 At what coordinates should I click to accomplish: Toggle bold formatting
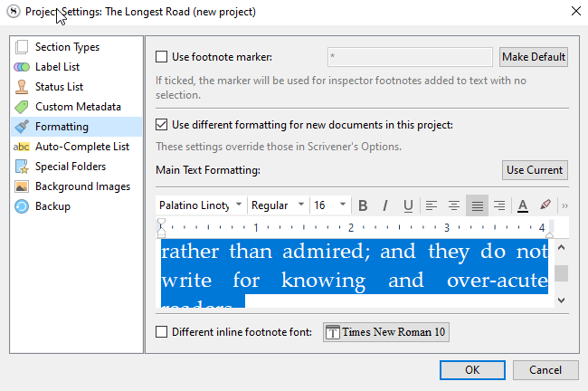(363, 205)
